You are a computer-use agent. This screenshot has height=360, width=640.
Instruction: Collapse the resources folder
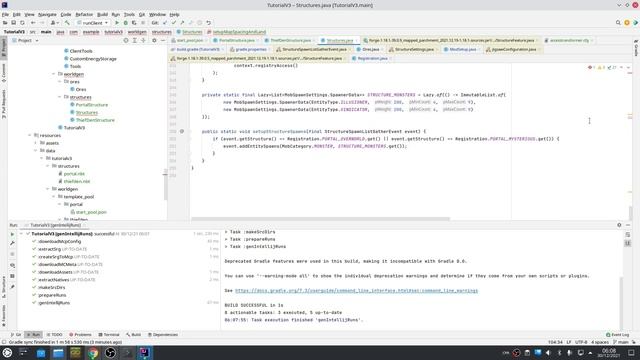(x=29, y=136)
